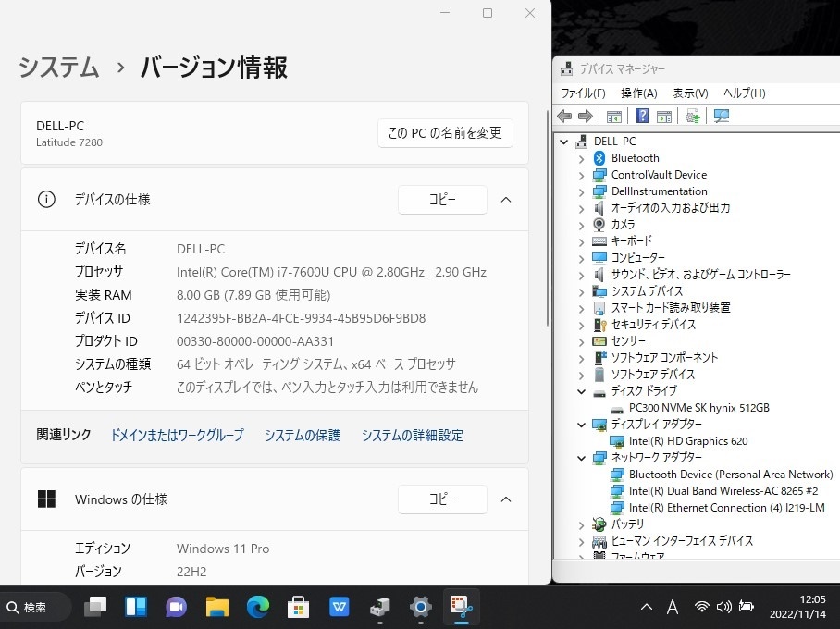The width and height of the screenshot is (840, 629).
Task: Click the volume icon in the system tray
Action: pos(724,607)
